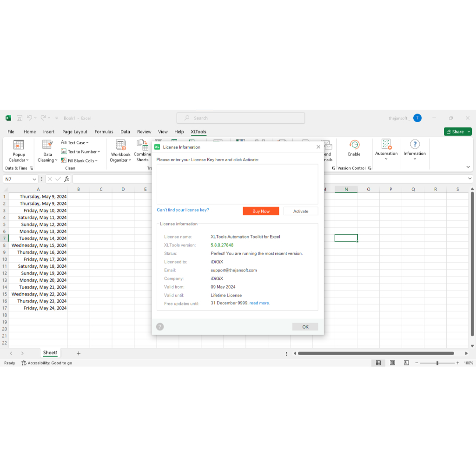Image resolution: width=476 pixels, height=476 pixels.
Task: Open Accessibility: Good to go checker
Action: coord(47,363)
